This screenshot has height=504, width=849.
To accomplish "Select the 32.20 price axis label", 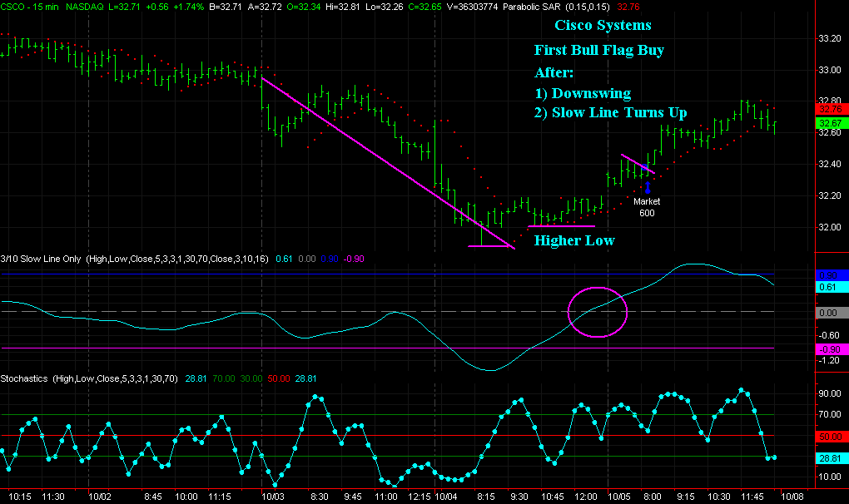I will click(x=830, y=195).
